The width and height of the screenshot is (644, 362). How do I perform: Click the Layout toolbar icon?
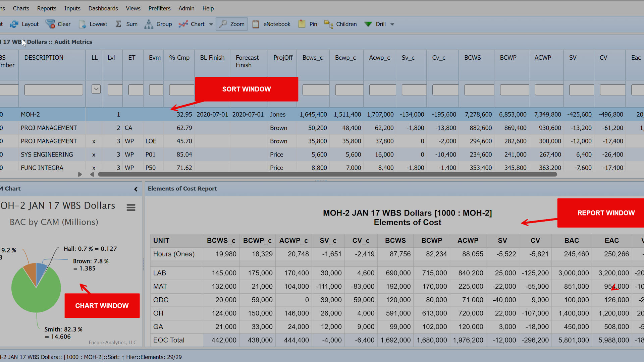14,24
